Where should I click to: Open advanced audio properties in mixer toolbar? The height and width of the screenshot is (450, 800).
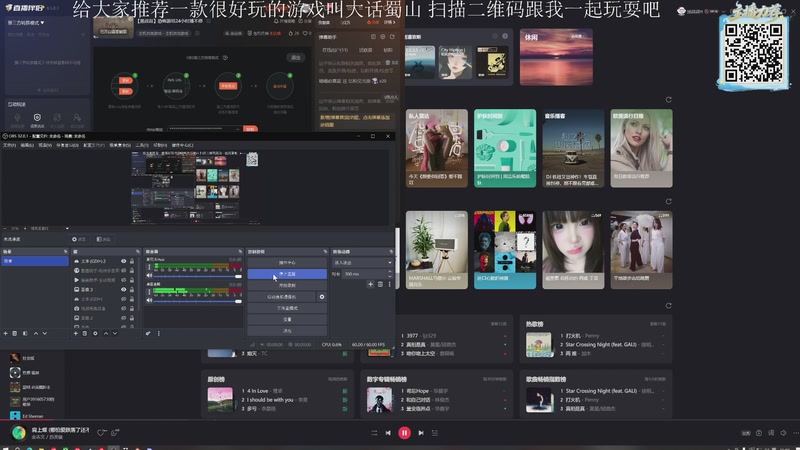148,334
